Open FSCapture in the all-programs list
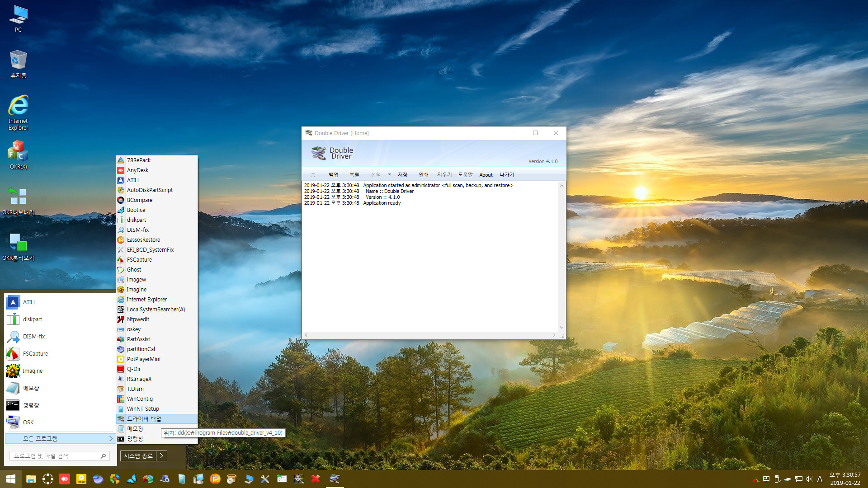 [157, 260]
